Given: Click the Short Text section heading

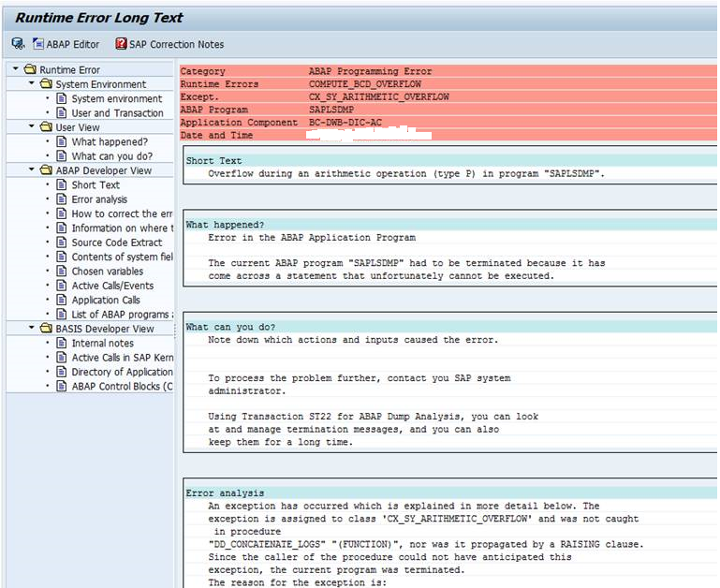Looking at the screenshot, I should point(213,161).
